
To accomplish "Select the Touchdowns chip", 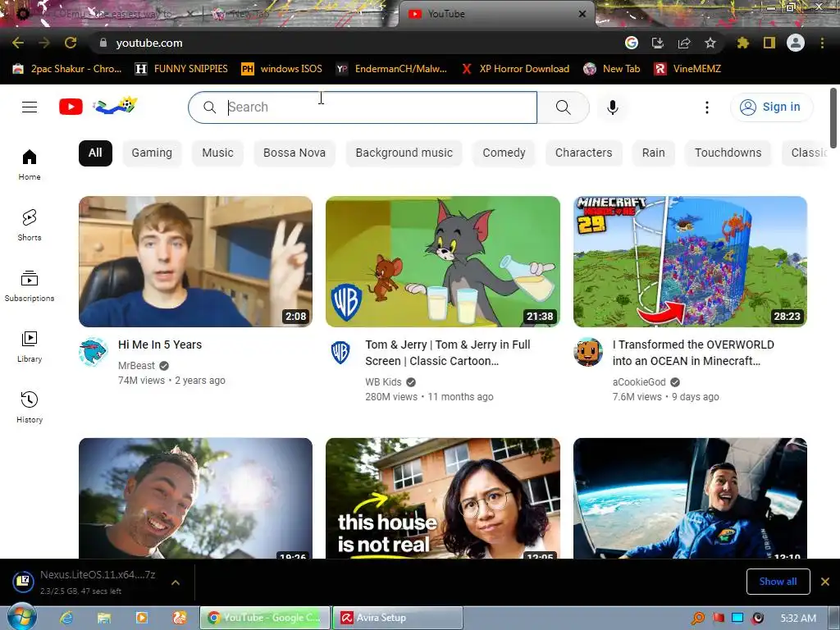I will pos(728,153).
